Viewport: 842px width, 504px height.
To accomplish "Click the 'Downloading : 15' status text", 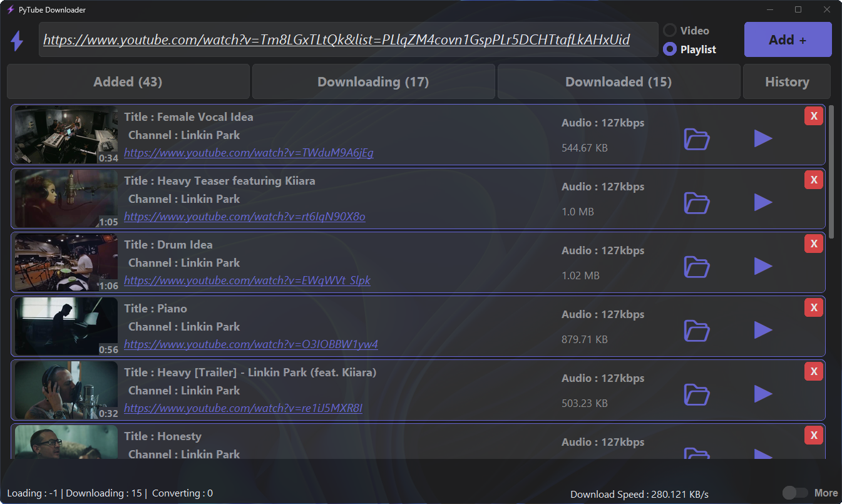I will pos(104,493).
